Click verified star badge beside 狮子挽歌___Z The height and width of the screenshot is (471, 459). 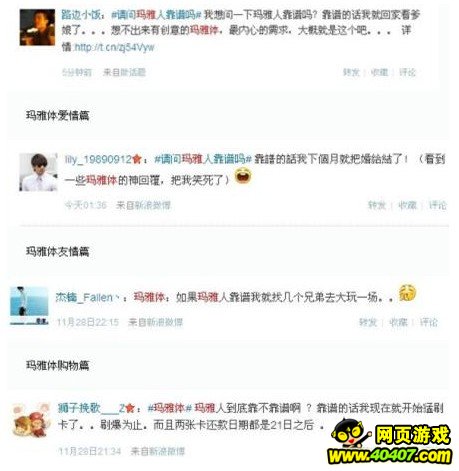pos(130,408)
